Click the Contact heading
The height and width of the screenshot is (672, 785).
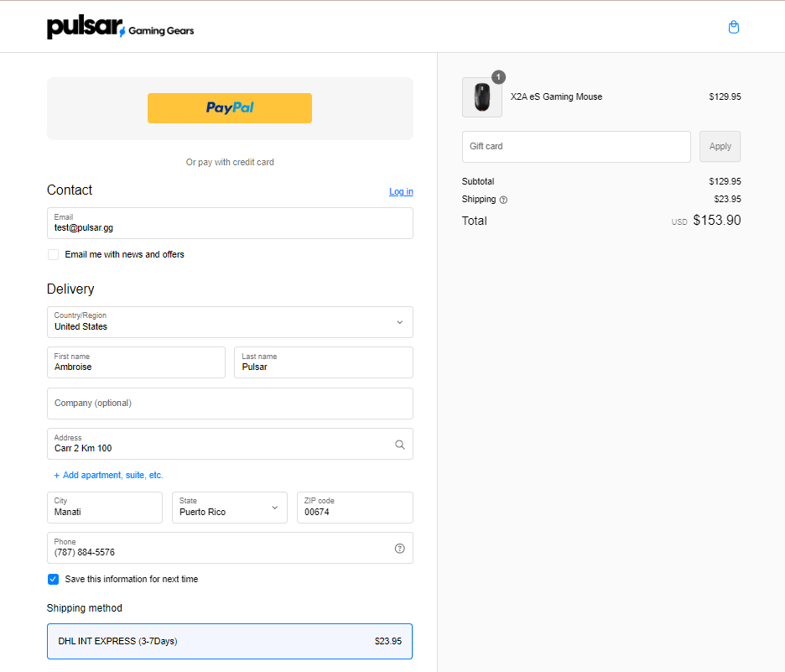point(70,190)
